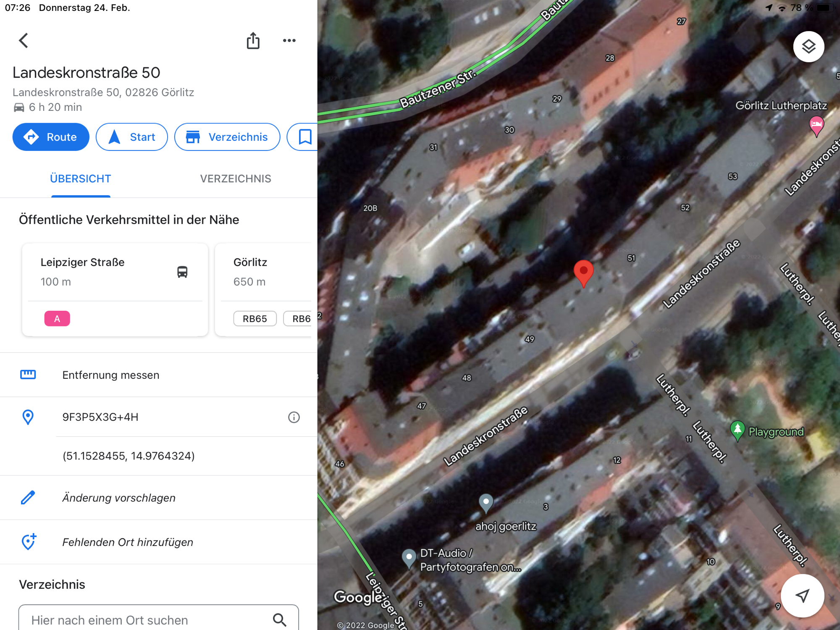Tap the Verzeichnis chip button

pyautogui.click(x=227, y=137)
